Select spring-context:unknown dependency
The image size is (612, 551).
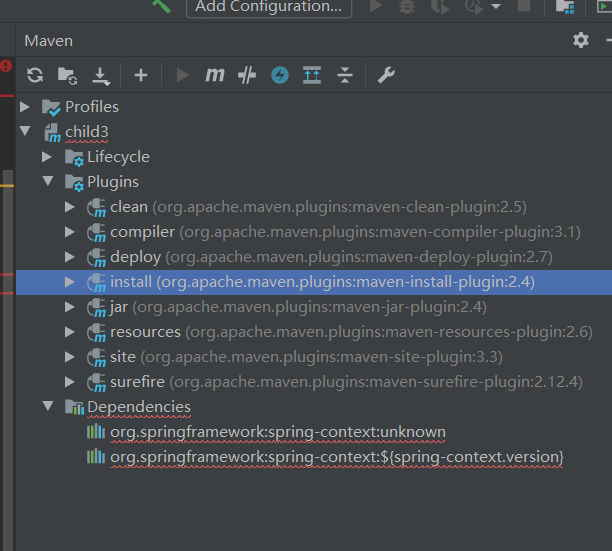click(278, 432)
